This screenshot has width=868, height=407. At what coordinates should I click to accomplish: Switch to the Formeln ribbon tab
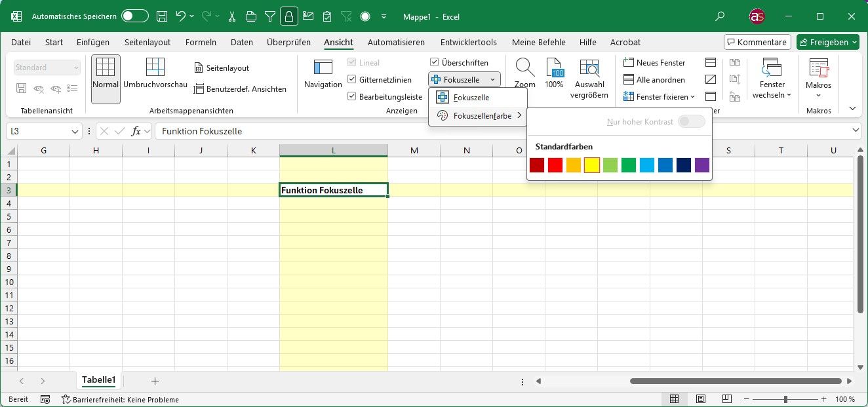click(x=201, y=43)
